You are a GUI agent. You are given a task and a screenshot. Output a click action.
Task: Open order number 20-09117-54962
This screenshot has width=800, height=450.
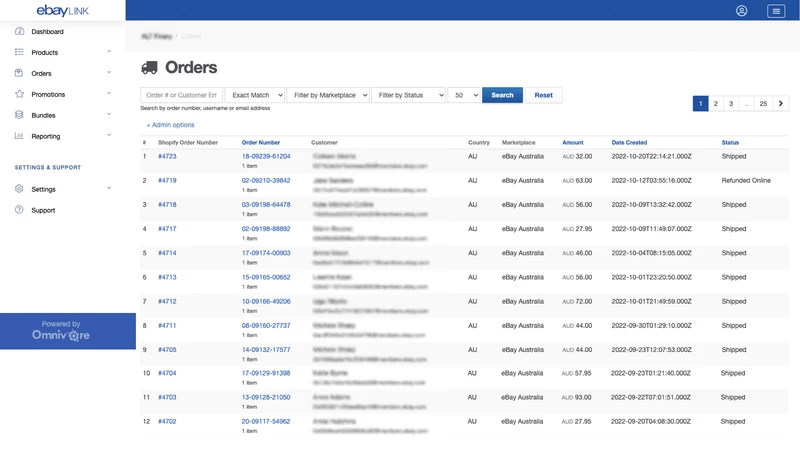click(x=266, y=421)
